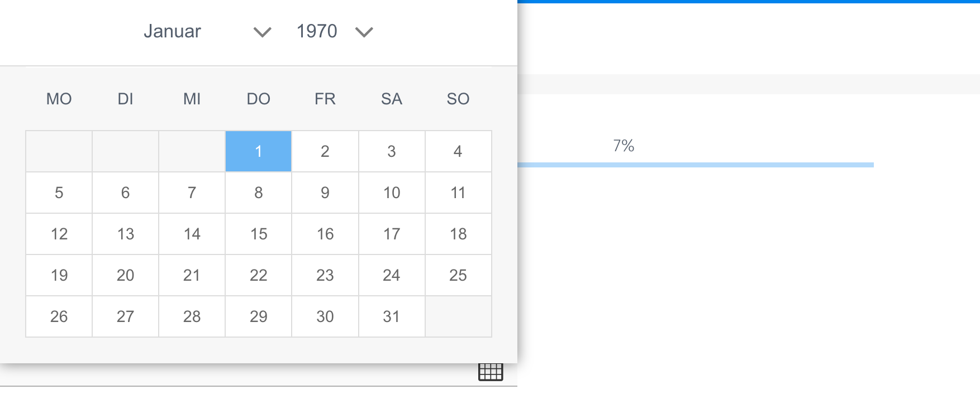The height and width of the screenshot is (394, 980).
Task: Select January 26 in the last row
Action: click(58, 316)
